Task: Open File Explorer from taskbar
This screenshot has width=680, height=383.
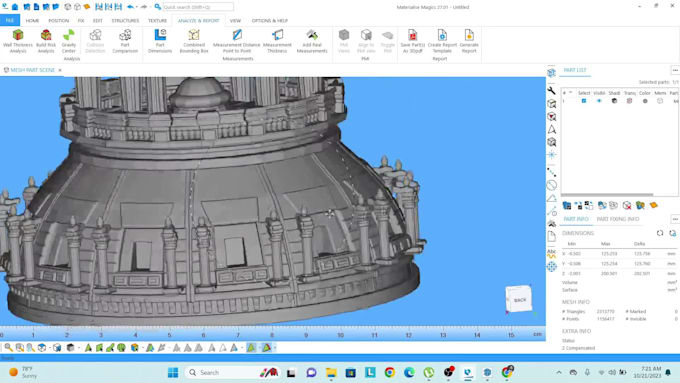Action: coord(331,373)
